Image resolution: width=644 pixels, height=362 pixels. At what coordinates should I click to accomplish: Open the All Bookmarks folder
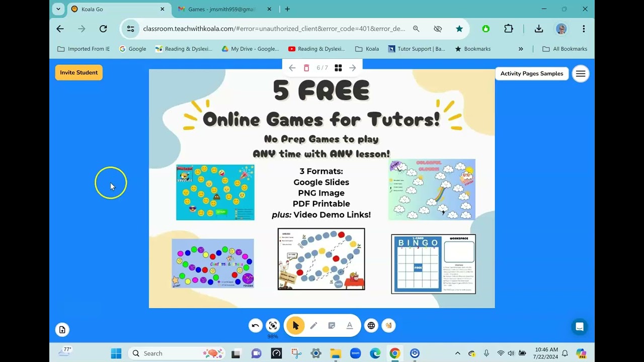[x=565, y=49]
